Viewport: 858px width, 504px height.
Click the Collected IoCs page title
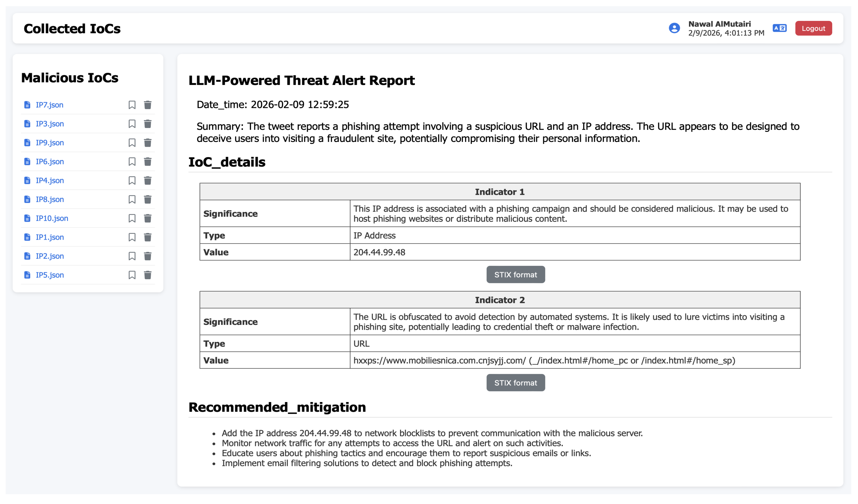72,29
